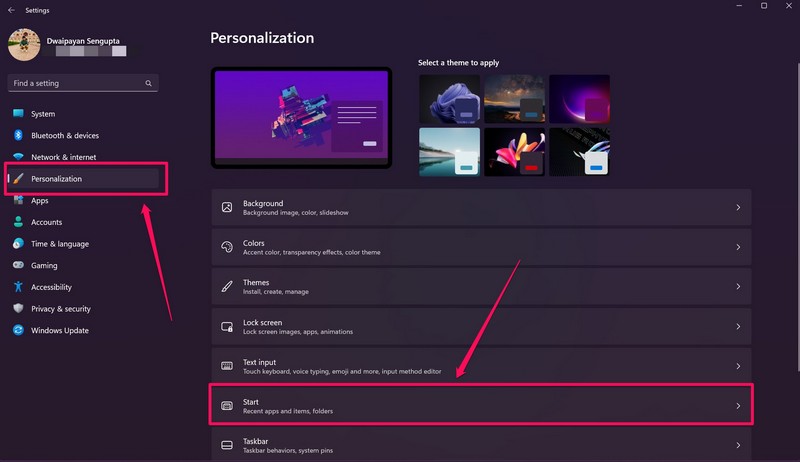
Task: Click the Apps icon in sidebar
Action: click(18, 200)
